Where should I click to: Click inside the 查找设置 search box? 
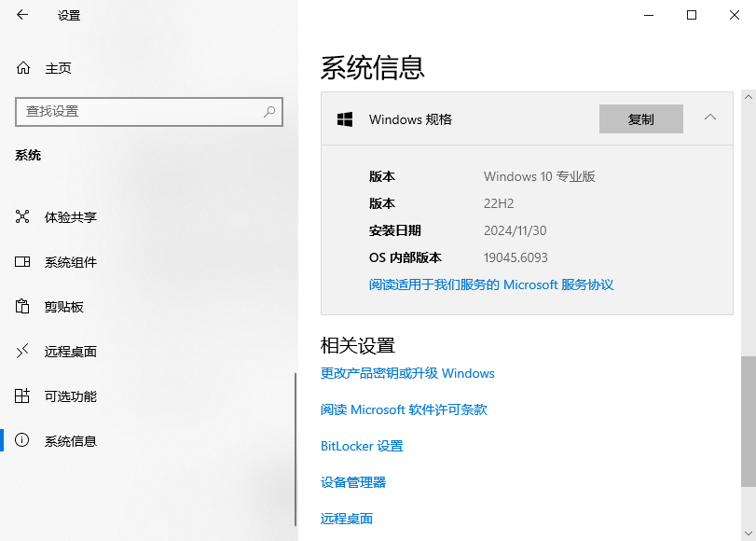coord(149,111)
